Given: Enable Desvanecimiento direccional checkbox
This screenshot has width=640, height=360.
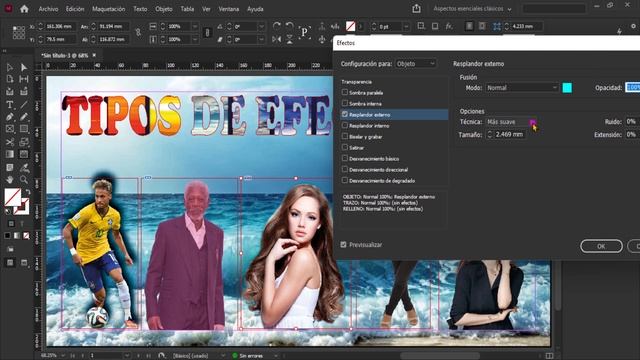Looking at the screenshot, I should click(x=345, y=169).
